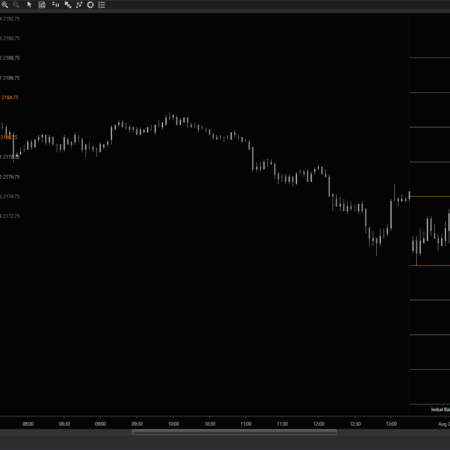Viewport: 450px width, 450px height.
Task: Click the 2172.75 price label
Action: click(x=11, y=216)
